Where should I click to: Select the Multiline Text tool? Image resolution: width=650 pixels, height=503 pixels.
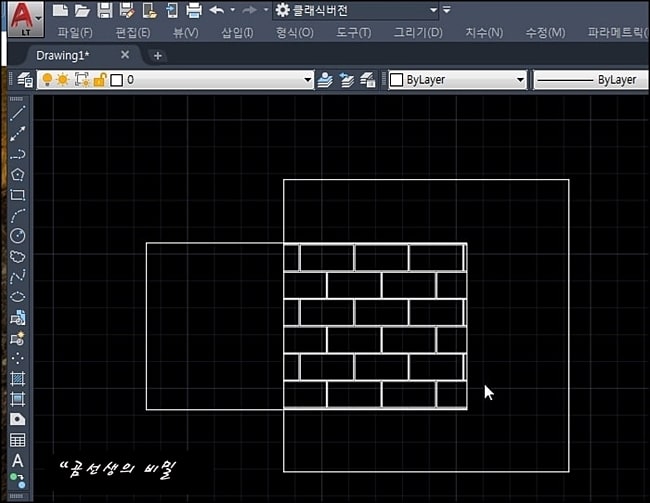17,460
